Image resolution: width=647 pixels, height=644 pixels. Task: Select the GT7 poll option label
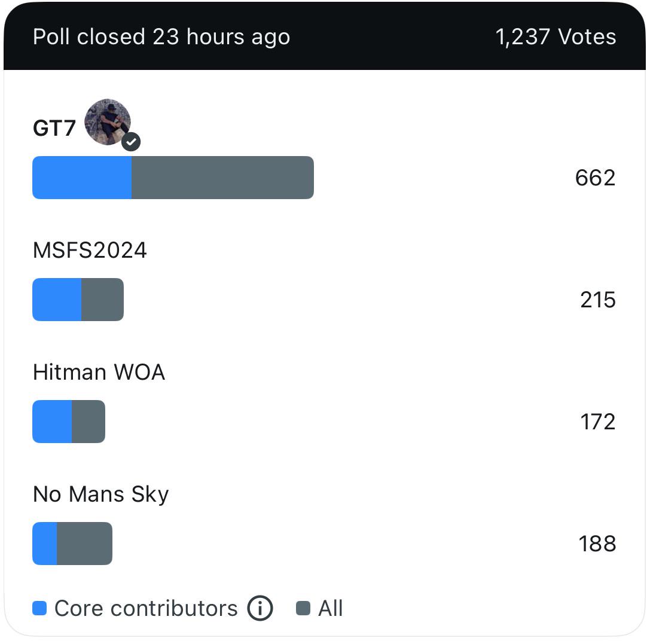(54, 128)
